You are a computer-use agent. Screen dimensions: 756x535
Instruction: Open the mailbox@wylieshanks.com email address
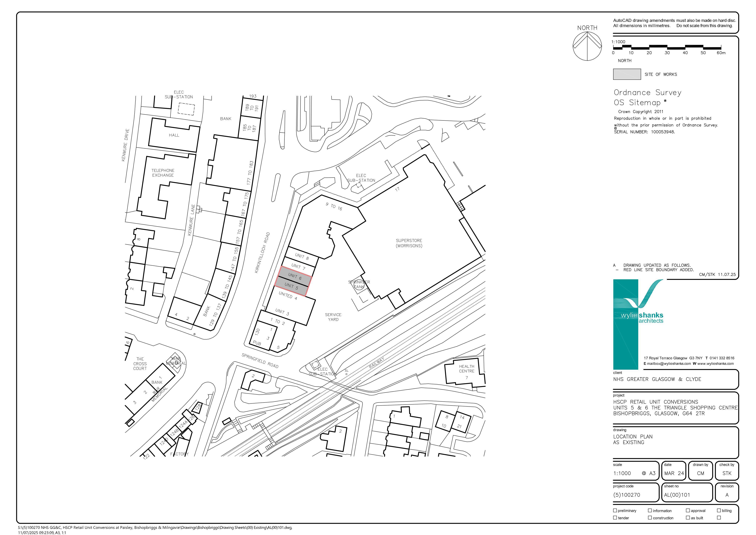click(669, 364)
